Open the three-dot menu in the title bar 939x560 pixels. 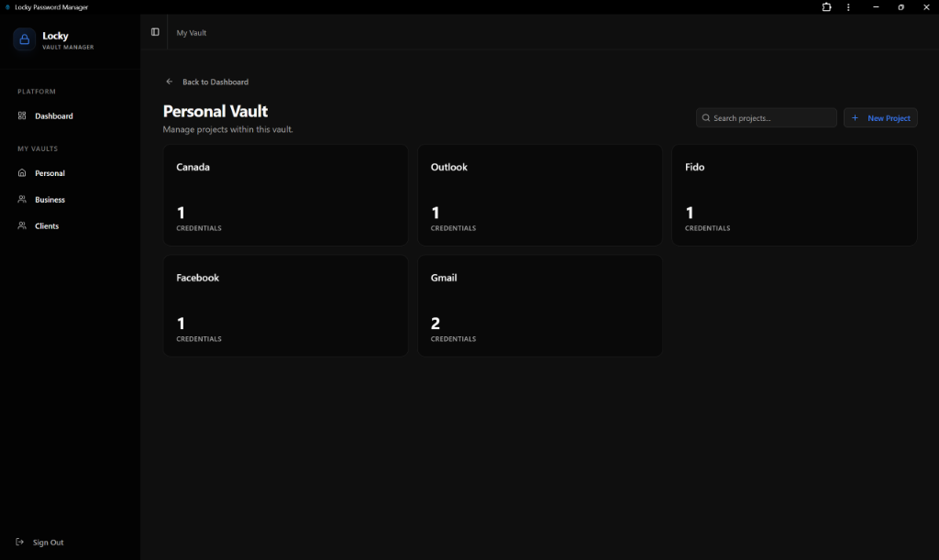click(x=848, y=7)
